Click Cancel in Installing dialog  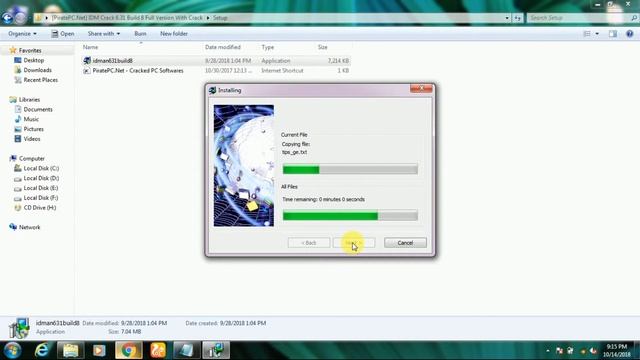(405, 243)
